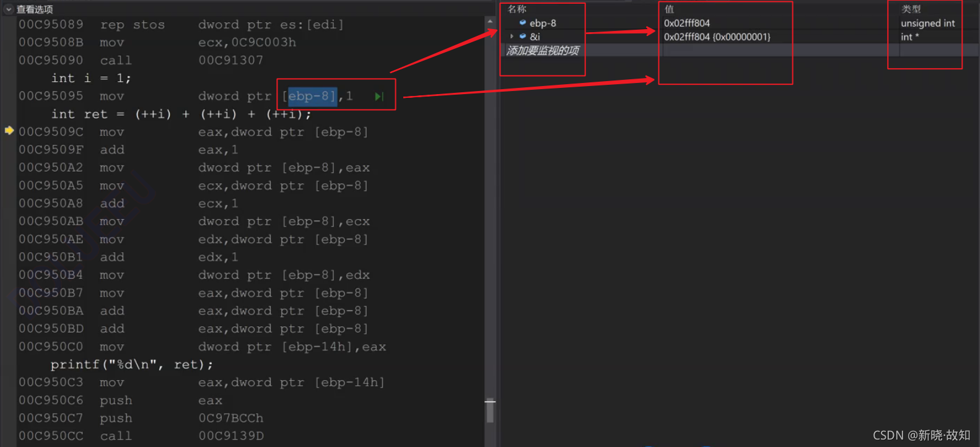Viewport: 980px width, 447px height.
Task: Click address 00C9509C in disassembly
Action: [x=51, y=132]
